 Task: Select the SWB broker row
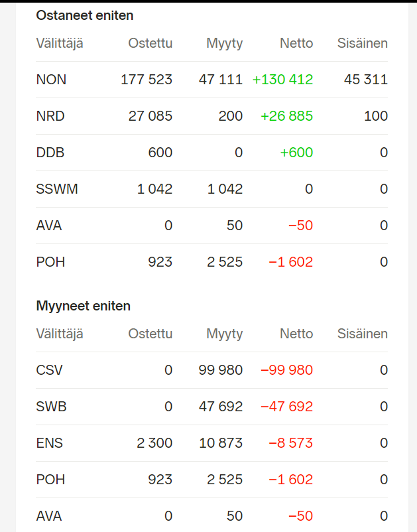[x=51, y=407]
